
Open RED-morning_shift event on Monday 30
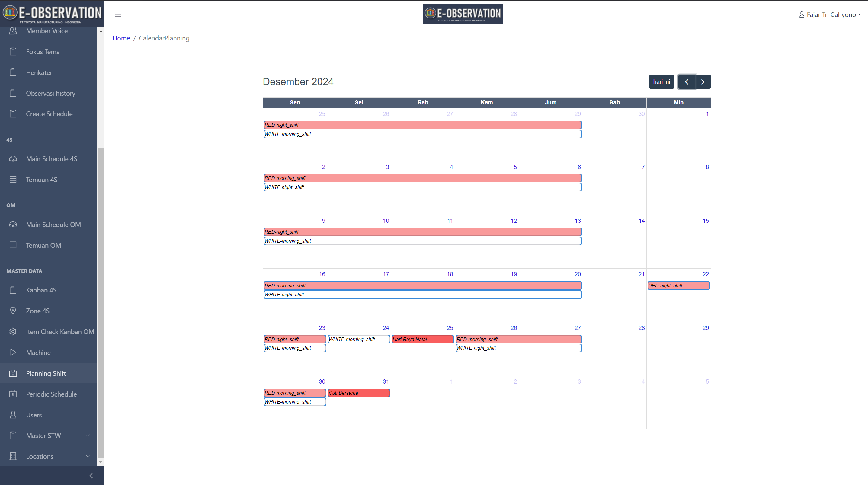295,393
